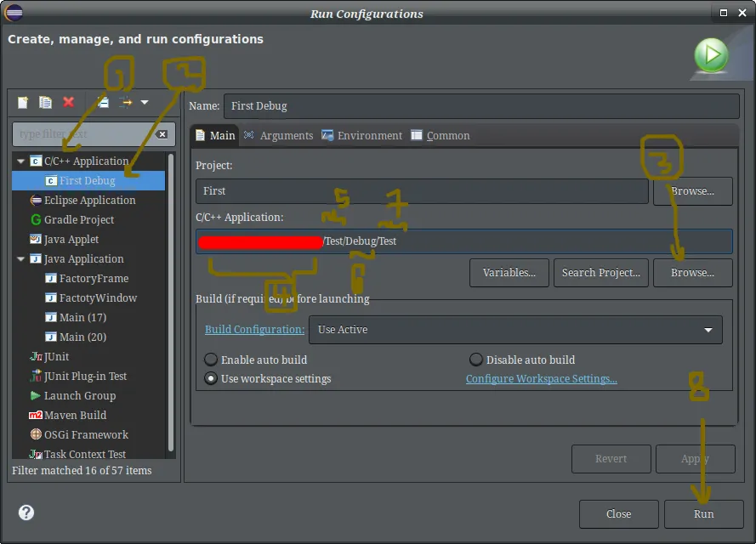
Task: Select Task Context Test entry
Action: (x=77, y=454)
